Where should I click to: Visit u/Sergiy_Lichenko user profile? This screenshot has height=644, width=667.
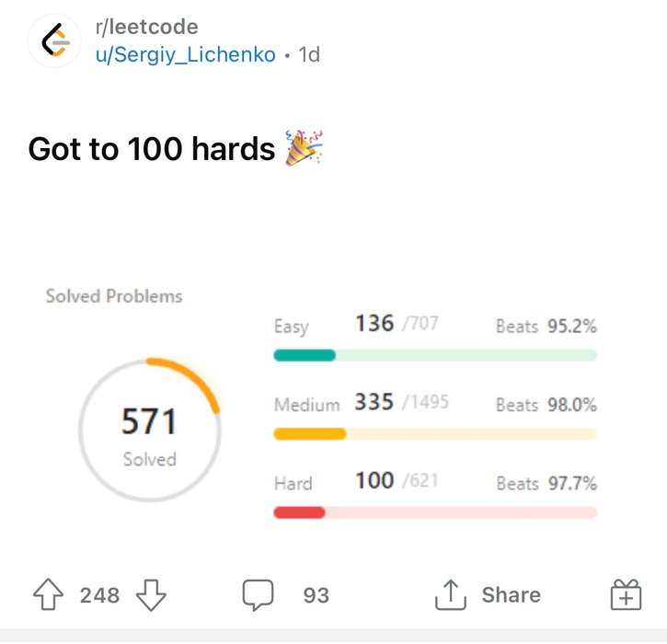pyautogui.click(x=186, y=54)
